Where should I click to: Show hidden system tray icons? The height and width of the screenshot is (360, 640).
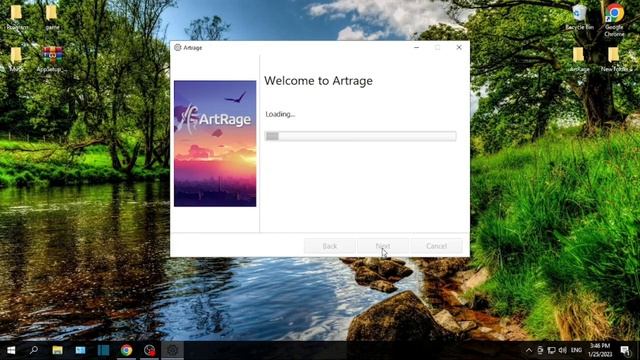click(529, 350)
